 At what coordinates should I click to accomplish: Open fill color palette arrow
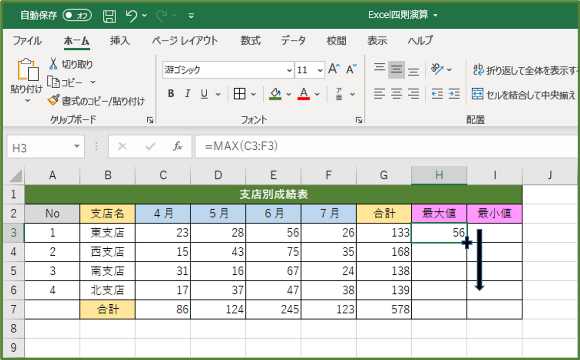click(x=289, y=94)
